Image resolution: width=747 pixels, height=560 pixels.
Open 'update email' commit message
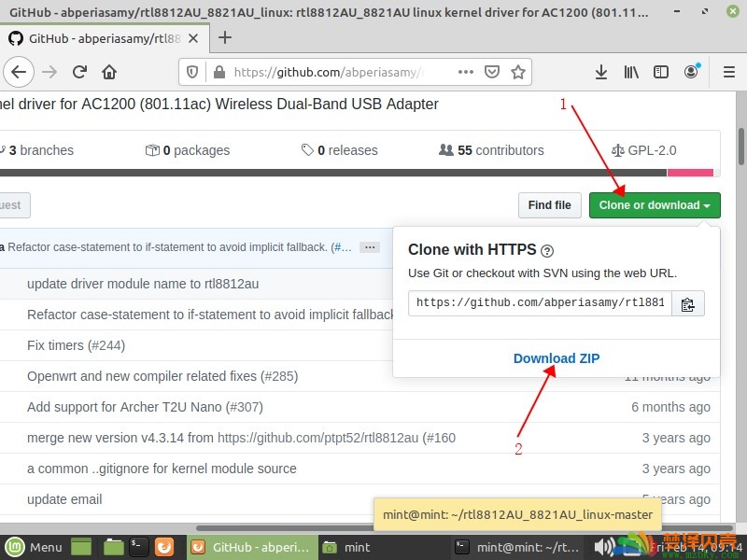point(64,499)
